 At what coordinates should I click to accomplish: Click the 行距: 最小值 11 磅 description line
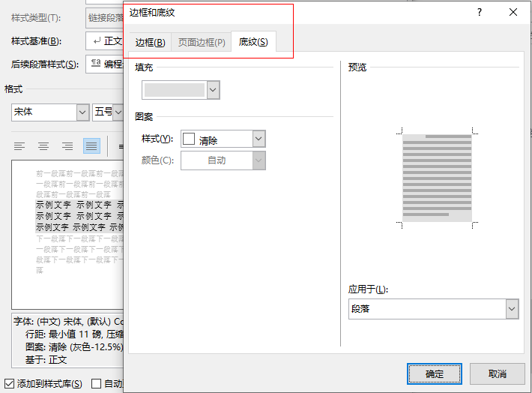coord(74,334)
